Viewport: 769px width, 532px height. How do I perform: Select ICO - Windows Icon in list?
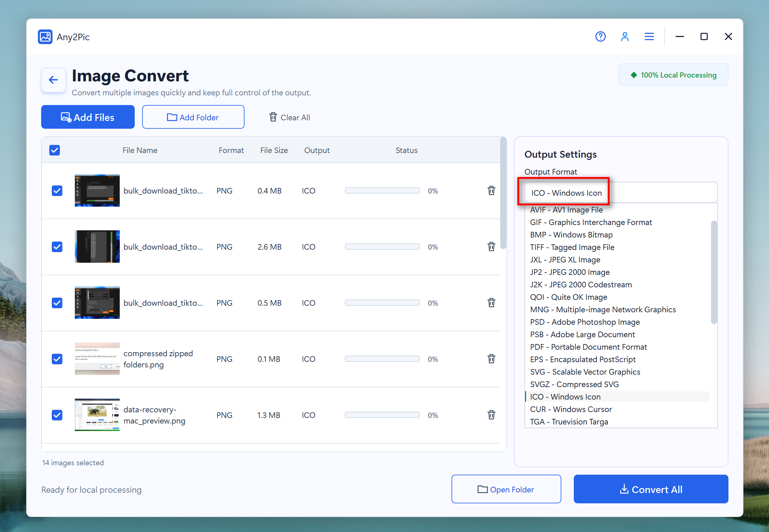pos(617,397)
